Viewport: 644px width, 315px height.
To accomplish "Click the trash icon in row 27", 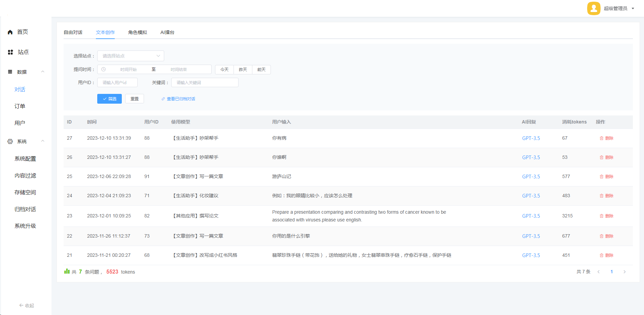I will tap(602, 138).
